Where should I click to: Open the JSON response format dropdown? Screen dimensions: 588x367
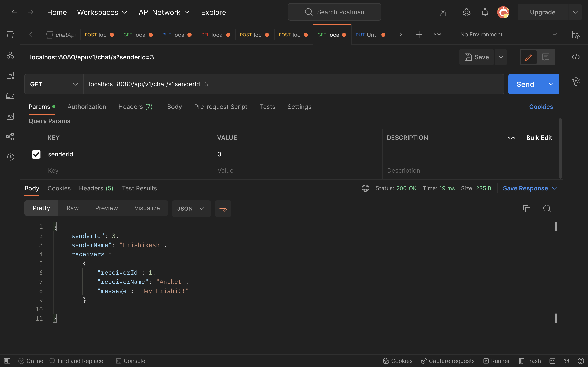(x=191, y=208)
